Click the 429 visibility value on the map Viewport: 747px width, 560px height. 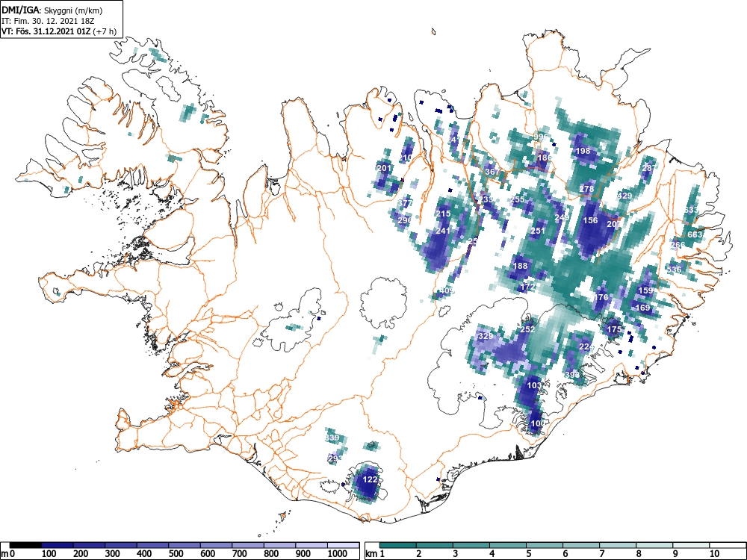[x=624, y=196]
